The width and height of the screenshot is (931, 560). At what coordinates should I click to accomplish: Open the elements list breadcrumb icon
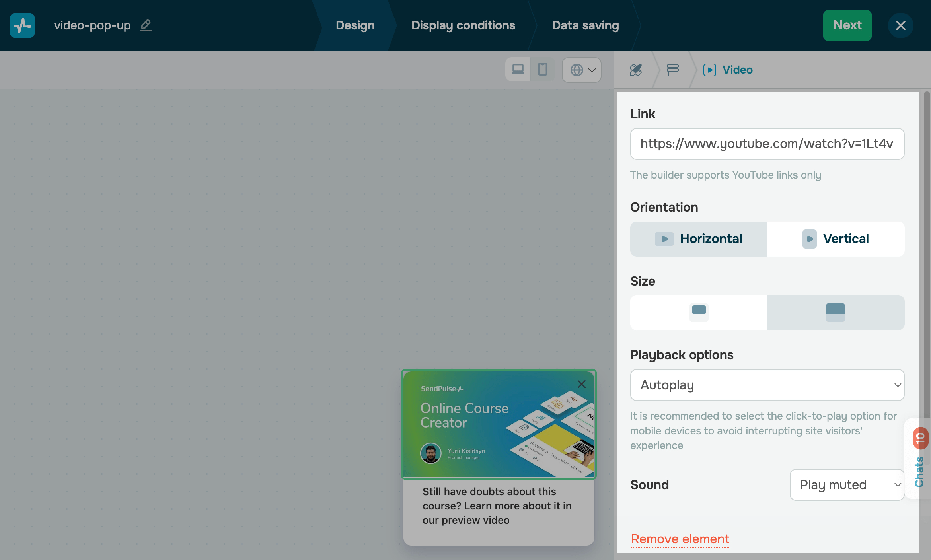tap(672, 70)
